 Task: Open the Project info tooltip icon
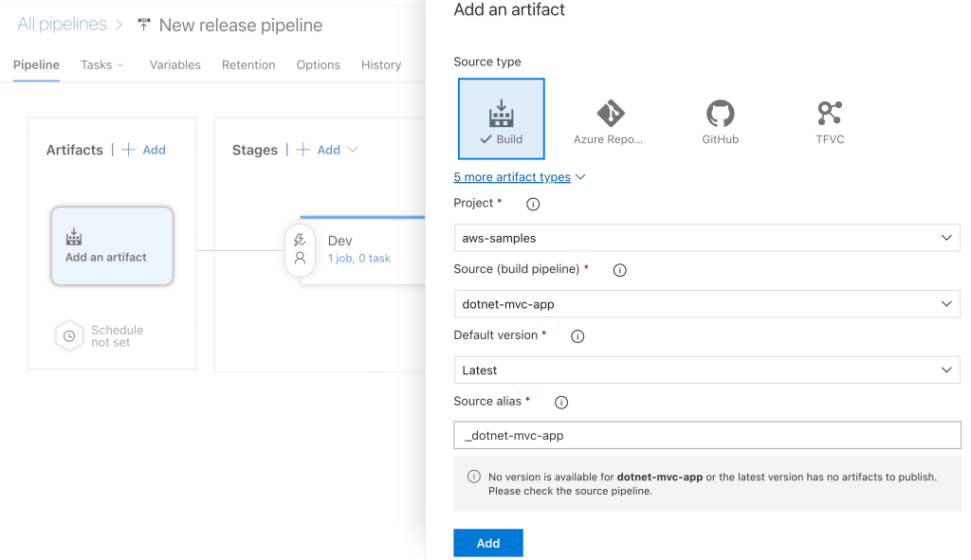[532, 203]
